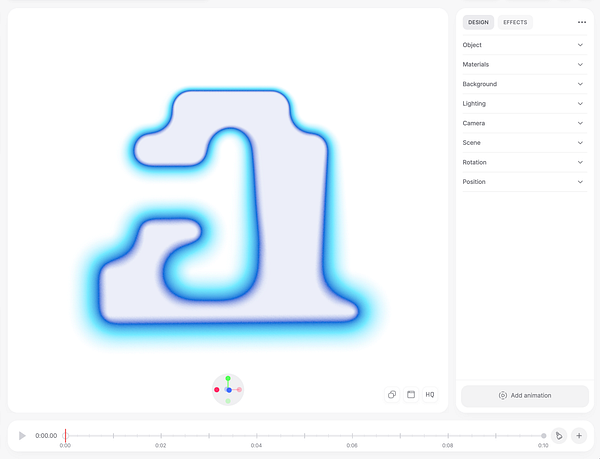Viewport: 600px width, 459px height.
Task: Click the timeline at the 0:08 mark
Action: pyautogui.click(x=448, y=436)
